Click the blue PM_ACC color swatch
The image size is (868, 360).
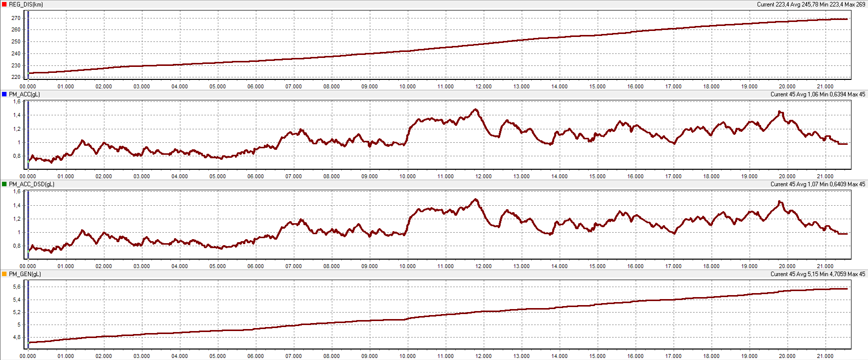[4, 94]
